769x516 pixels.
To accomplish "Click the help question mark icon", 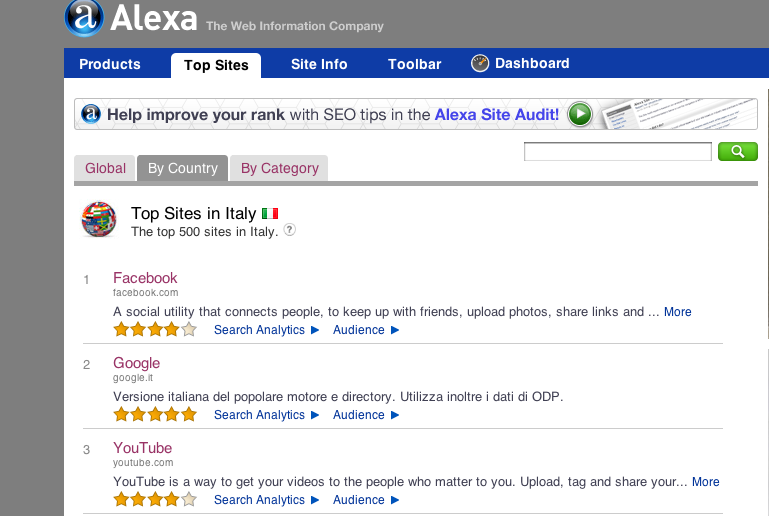I will point(289,230).
